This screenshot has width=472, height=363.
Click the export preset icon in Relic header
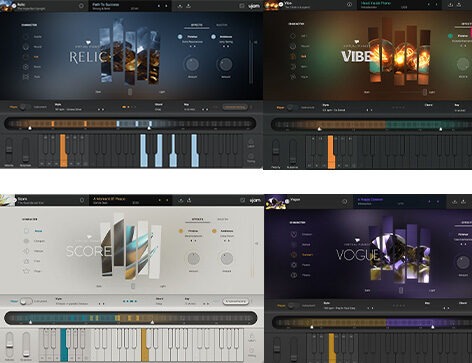pos(188,6)
